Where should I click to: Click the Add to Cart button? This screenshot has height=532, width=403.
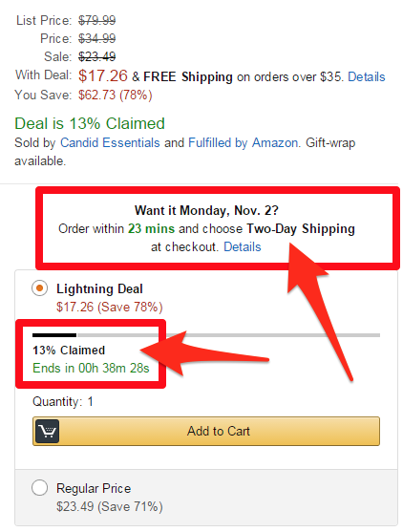pyautogui.click(x=206, y=431)
